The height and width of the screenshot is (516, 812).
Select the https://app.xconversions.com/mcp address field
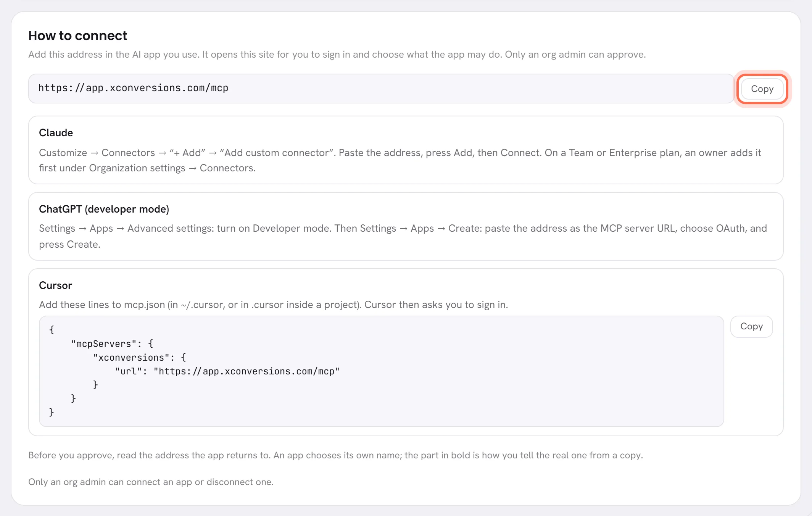(381, 89)
